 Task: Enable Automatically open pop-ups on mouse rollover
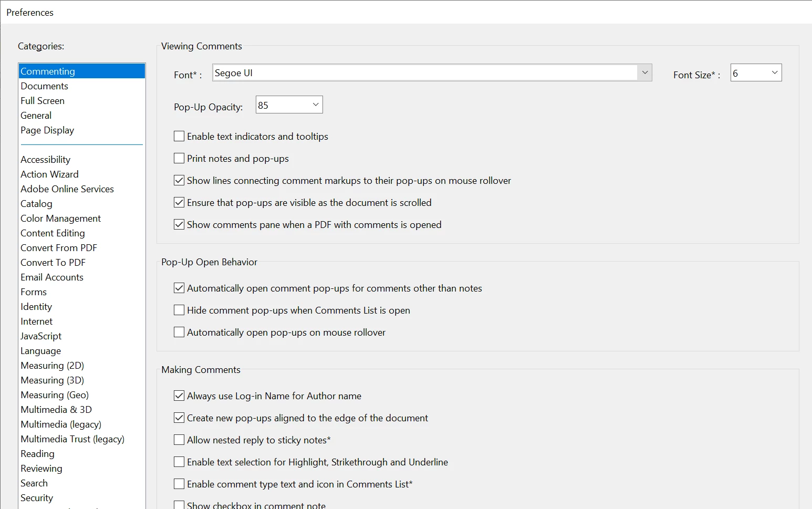pyautogui.click(x=179, y=333)
